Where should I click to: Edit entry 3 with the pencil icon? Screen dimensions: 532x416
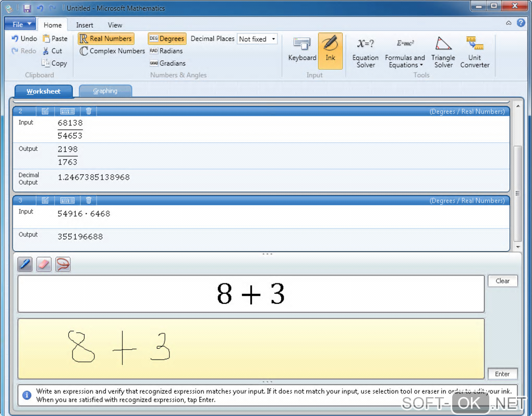pyautogui.click(x=45, y=200)
